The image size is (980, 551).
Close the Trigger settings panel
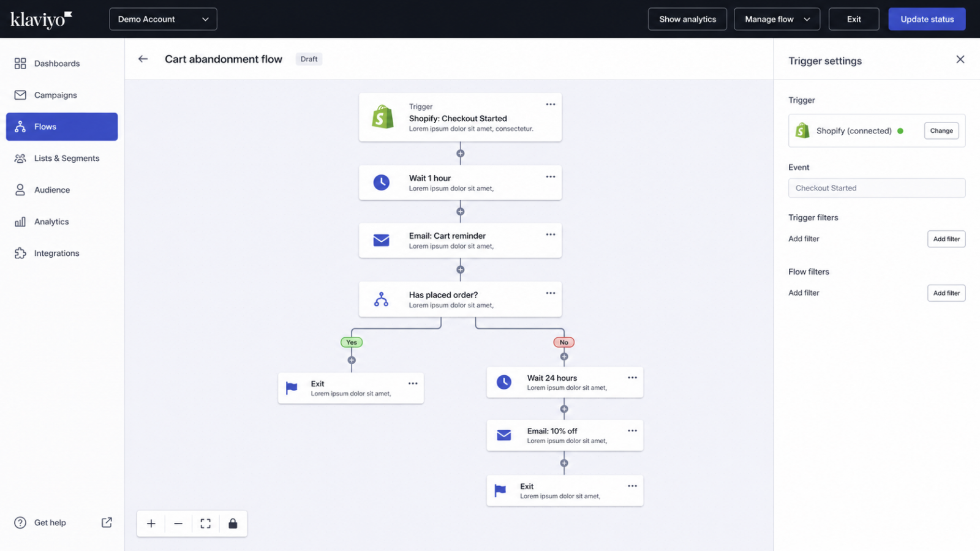[960, 59]
